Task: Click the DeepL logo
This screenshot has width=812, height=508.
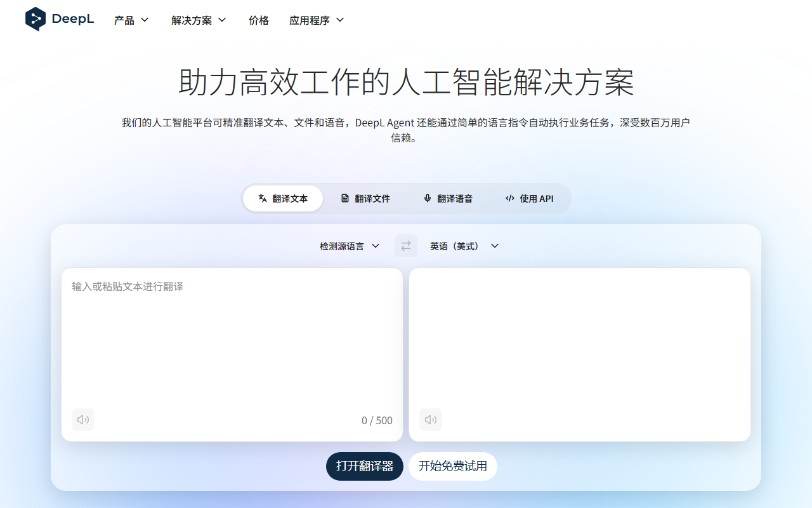Action: [x=60, y=19]
